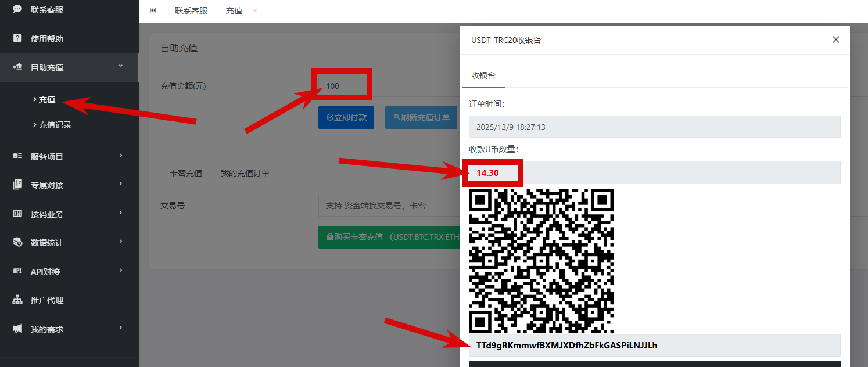
Task: Open the 联系客服 sidebar item
Action: click(x=70, y=10)
